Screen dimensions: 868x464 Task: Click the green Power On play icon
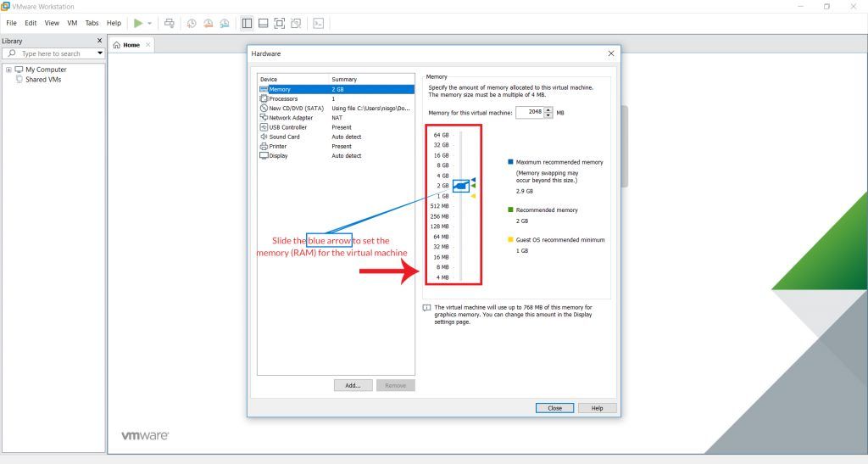click(x=138, y=23)
